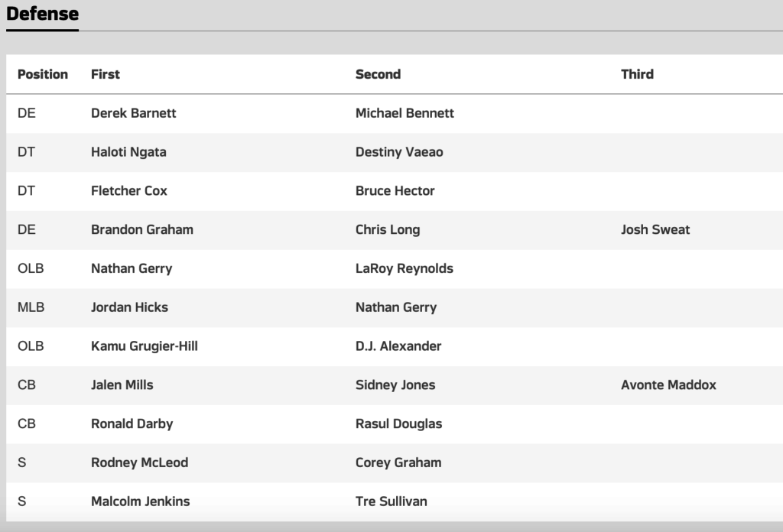Click Rodney McLeod's player link
Viewport: 783px width, 532px height.
tap(139, 462)
